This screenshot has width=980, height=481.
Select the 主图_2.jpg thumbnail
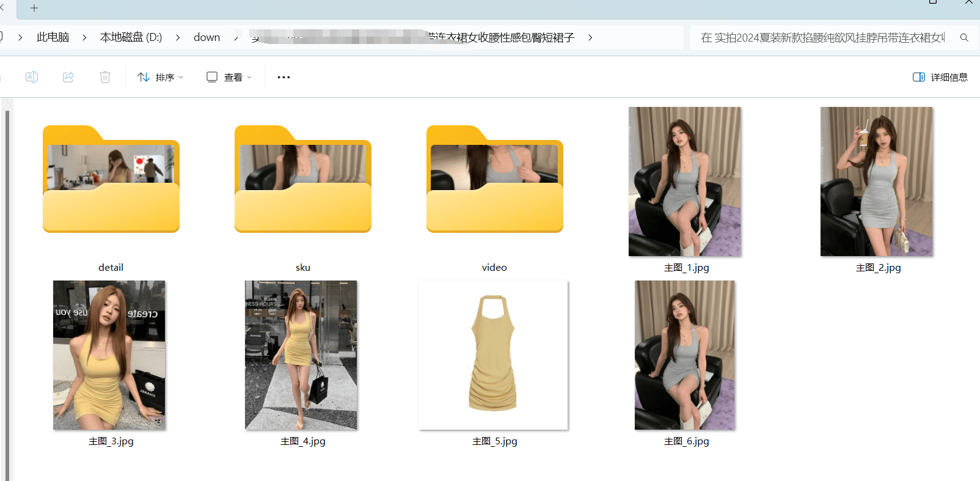pos(877,182)
